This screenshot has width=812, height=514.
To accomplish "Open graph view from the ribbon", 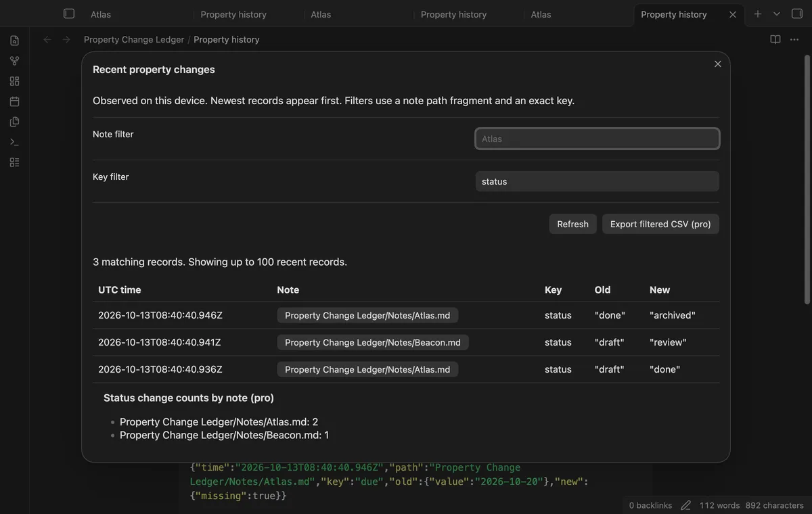I will pyautogui.click(x=14, y=61).
